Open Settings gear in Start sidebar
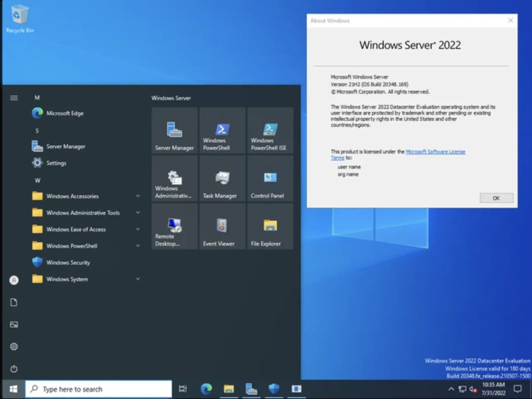Image resolution: width=532 pixels, height=399 pixels. click(x=14, y=346)
